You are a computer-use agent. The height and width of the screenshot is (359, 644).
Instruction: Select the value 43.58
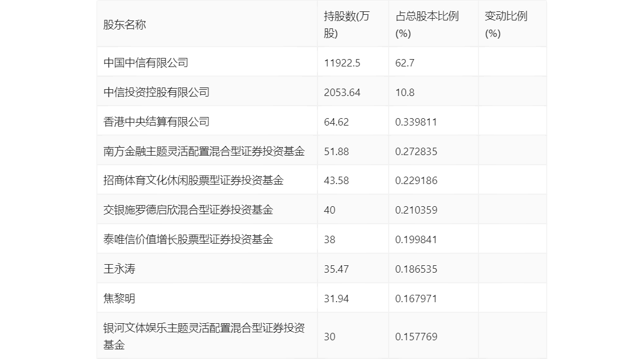[336, 180]
